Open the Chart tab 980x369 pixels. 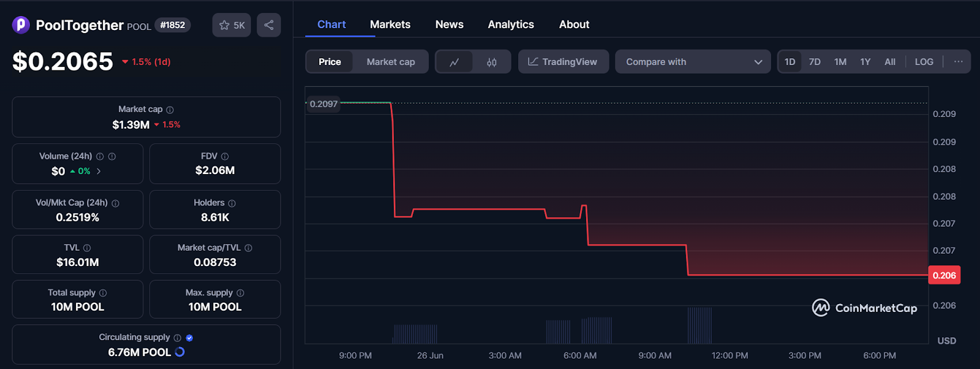(x=331, y=25)
